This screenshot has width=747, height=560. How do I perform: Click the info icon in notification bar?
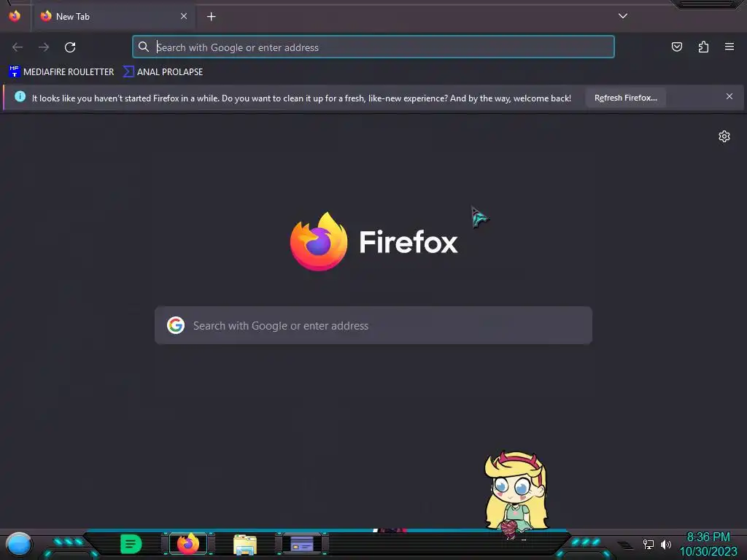[20, 97]
